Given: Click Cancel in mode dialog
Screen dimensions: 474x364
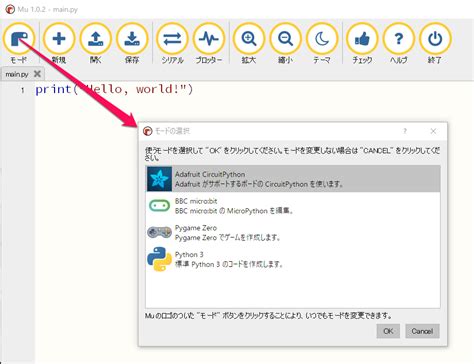Looking at the screenshot, I should (x=422, y=331).
